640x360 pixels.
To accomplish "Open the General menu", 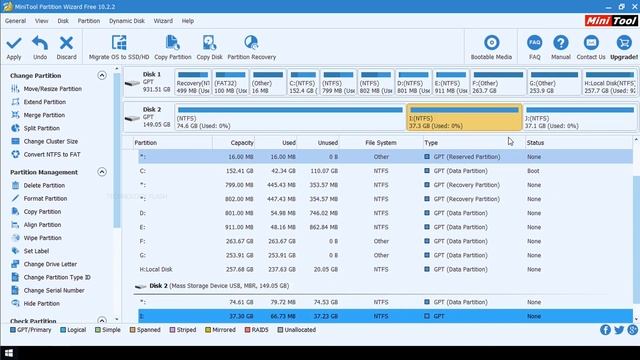I will tap(16, 21).
